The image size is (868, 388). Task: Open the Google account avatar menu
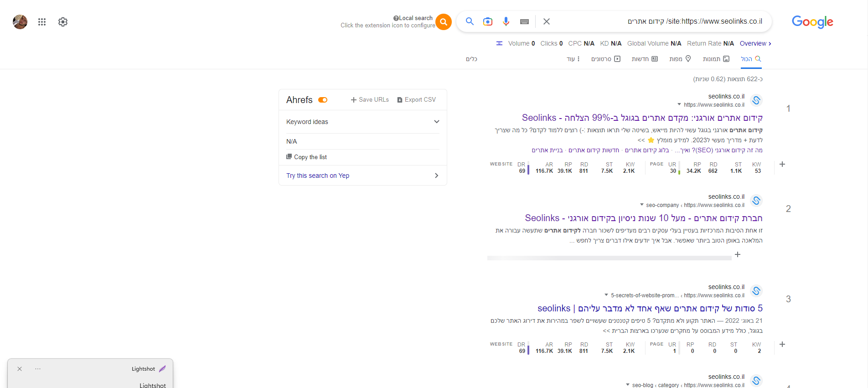coord(20,22)
